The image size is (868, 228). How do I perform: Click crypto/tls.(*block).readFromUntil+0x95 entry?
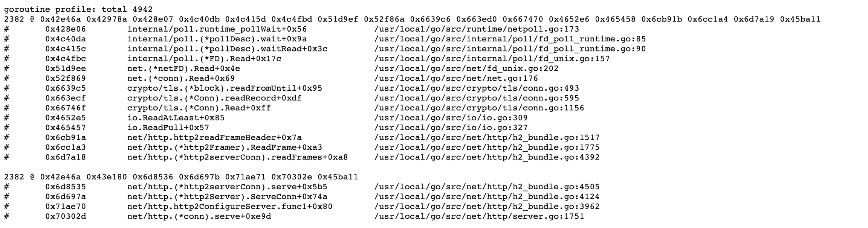(x=225, y=88)
